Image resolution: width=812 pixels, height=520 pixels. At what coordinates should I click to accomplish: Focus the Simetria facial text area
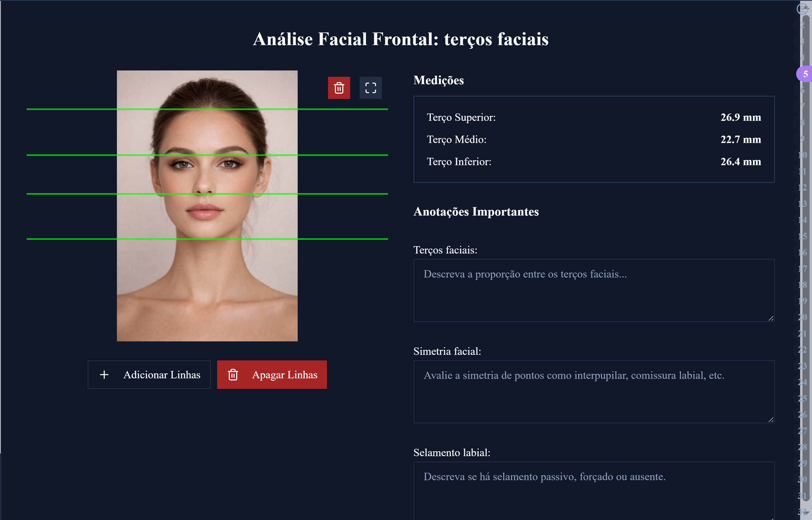tap(593, 392)
